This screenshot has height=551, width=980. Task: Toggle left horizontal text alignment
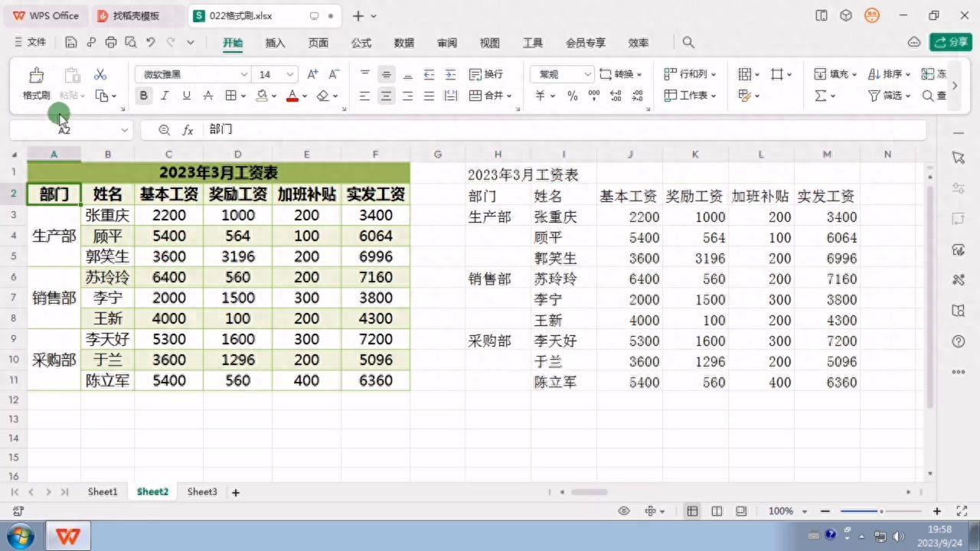point(365,96)
